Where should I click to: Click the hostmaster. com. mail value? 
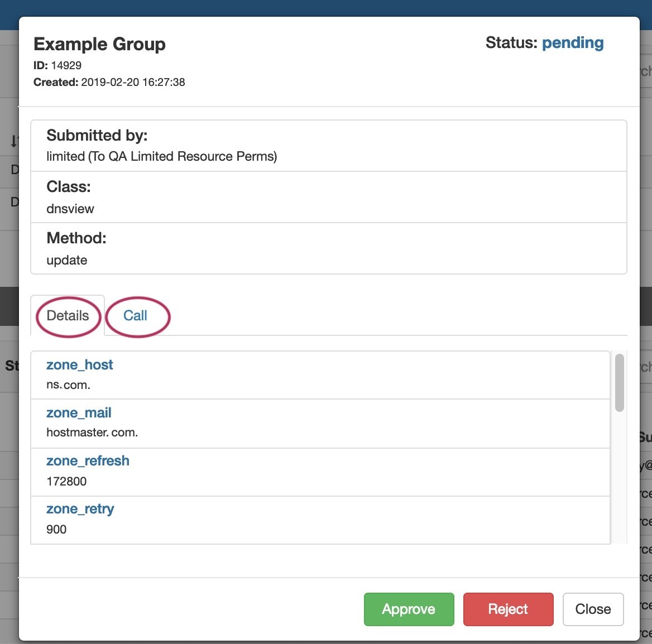(92, 432)
